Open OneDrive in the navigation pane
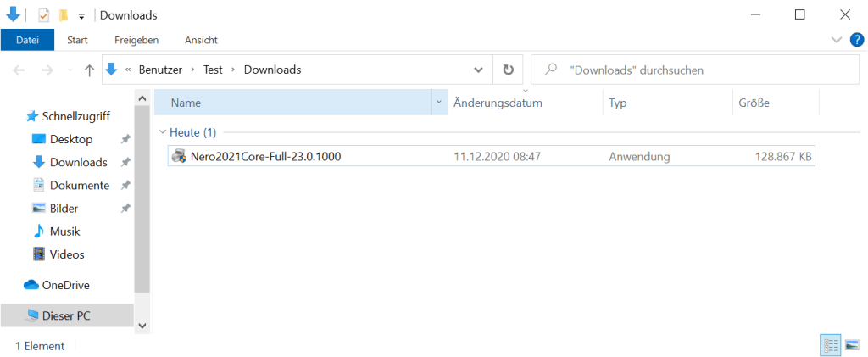868x357 pixels. click(x=66, y=285)
